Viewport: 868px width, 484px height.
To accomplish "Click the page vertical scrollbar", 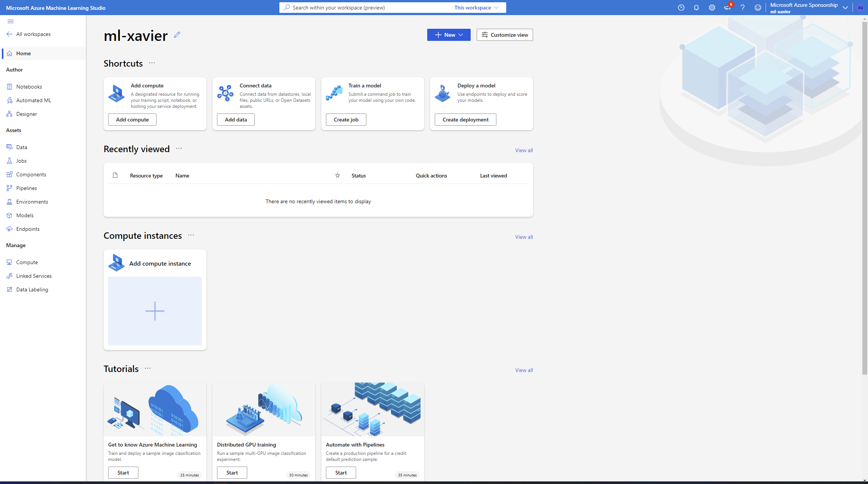I will coord(865,197).
